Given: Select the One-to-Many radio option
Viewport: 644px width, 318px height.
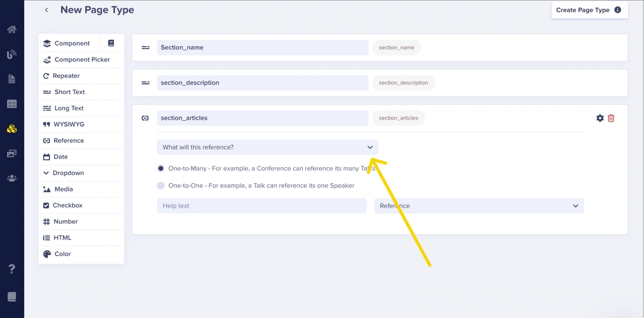Looking at the screenshot, I should (x=161, y=169).
